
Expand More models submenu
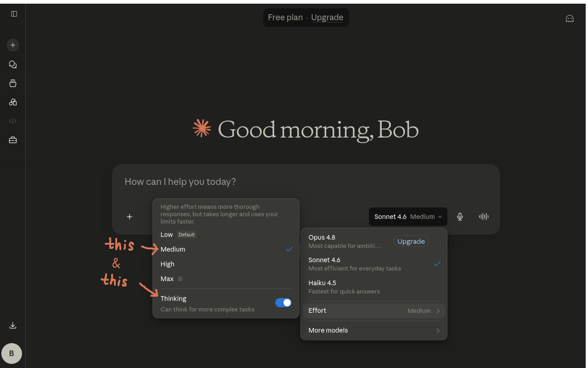(x=374, y=330)
